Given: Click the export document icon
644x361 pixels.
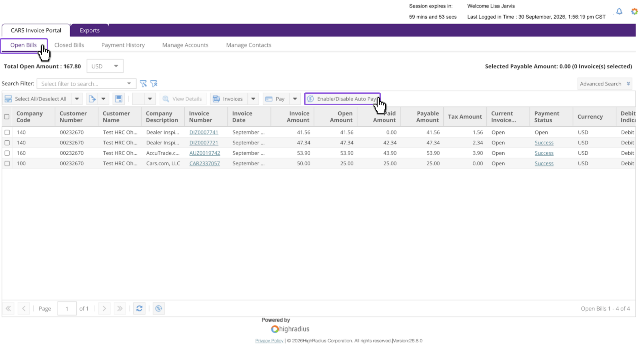Looking at the screenshot, I should point(92,99).
